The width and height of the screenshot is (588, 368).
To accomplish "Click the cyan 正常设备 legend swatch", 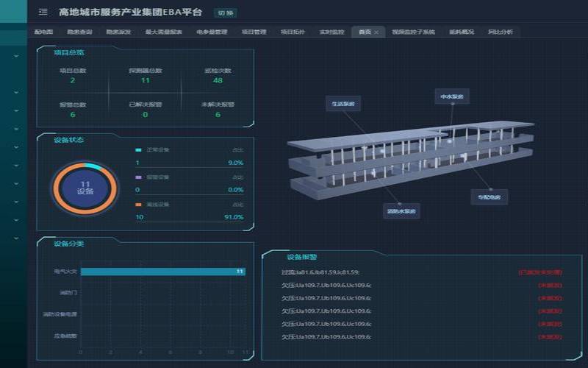I will coord(138,150).
